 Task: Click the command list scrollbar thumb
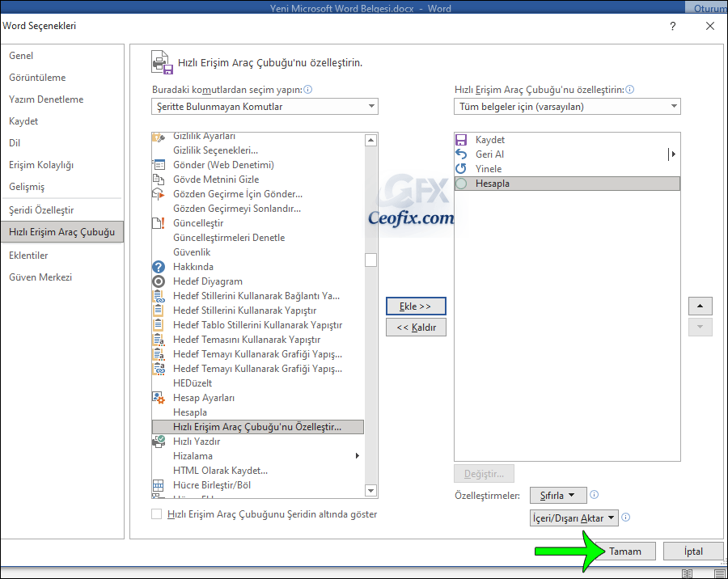[371, 260]
